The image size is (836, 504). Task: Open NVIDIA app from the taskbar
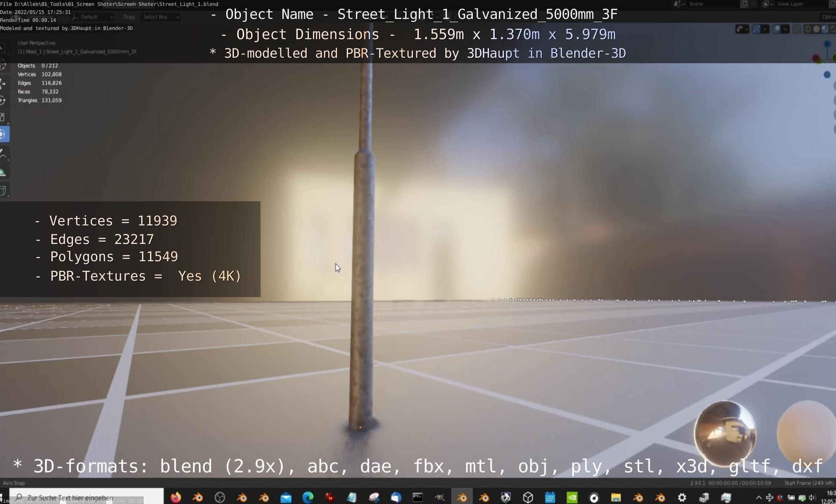(x=572, y=497)
